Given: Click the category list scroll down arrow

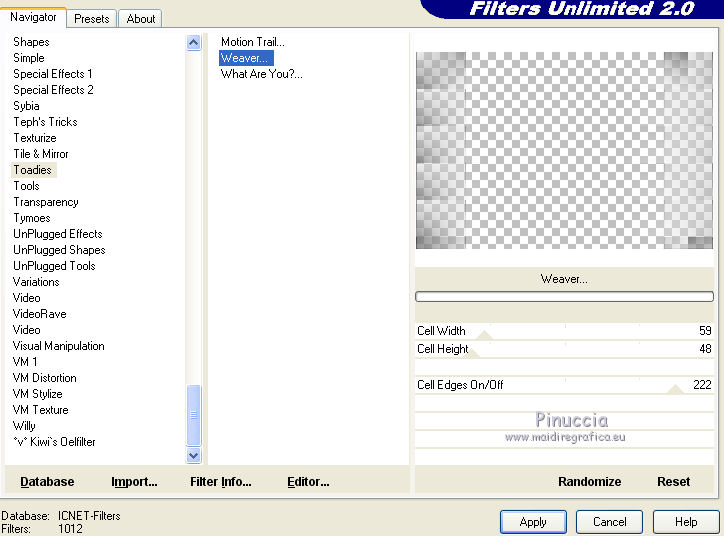Looking at the screenshot, I should pos(194,456).
